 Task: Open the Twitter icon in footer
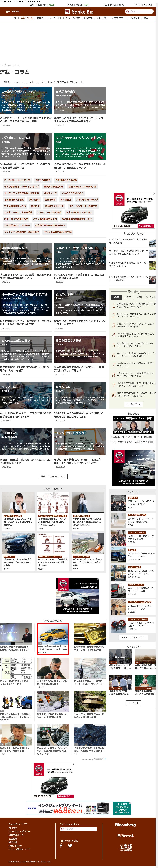(x=70, y=845)
